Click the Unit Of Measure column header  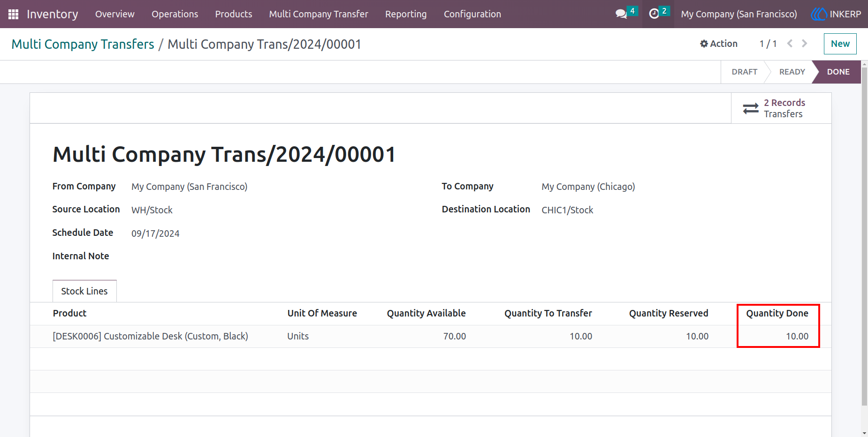tap(322, 313)
